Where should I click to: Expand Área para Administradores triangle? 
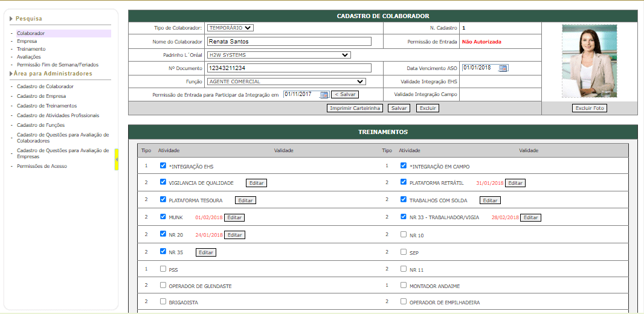tap(11, 74)
